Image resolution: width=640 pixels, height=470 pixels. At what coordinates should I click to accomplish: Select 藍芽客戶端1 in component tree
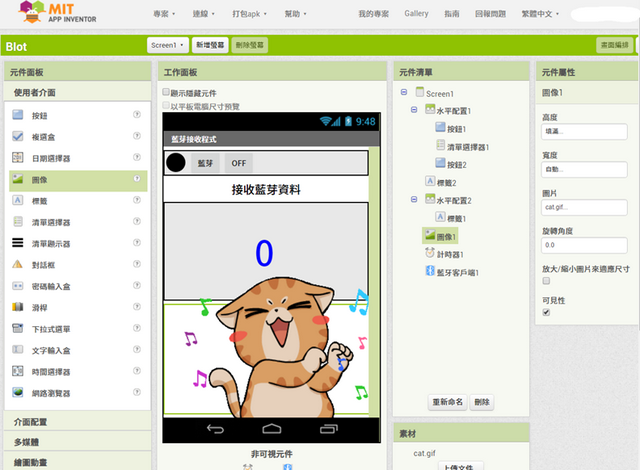pyautogui.click(x=452, y=272)
